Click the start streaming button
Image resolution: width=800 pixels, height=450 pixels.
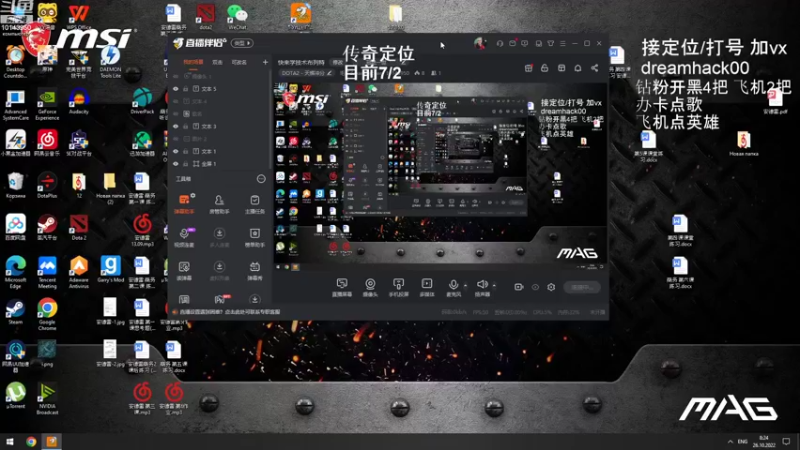pyautogui.click(x=582, y=287)
